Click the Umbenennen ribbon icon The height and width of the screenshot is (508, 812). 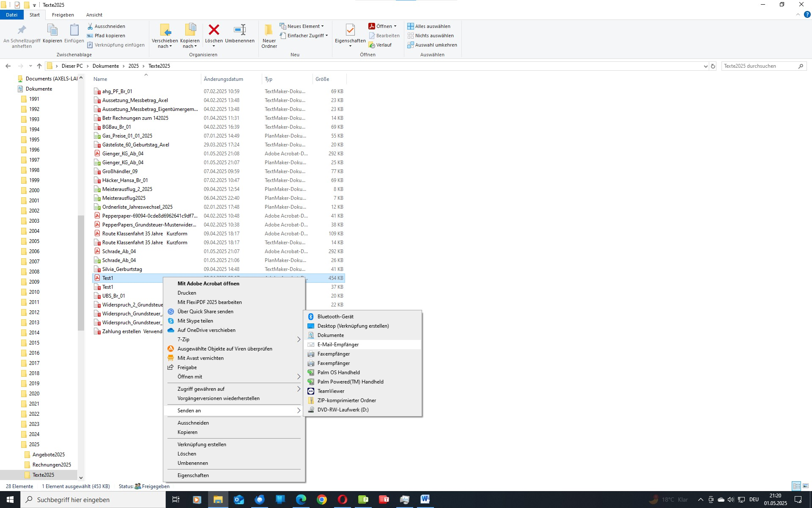(x=239, y=30)
